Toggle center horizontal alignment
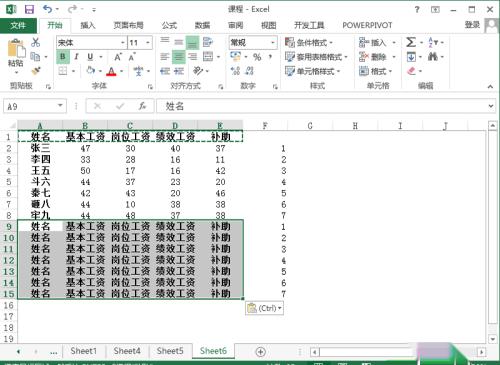Viewport: 500px width, 365px height. point(178,57)
